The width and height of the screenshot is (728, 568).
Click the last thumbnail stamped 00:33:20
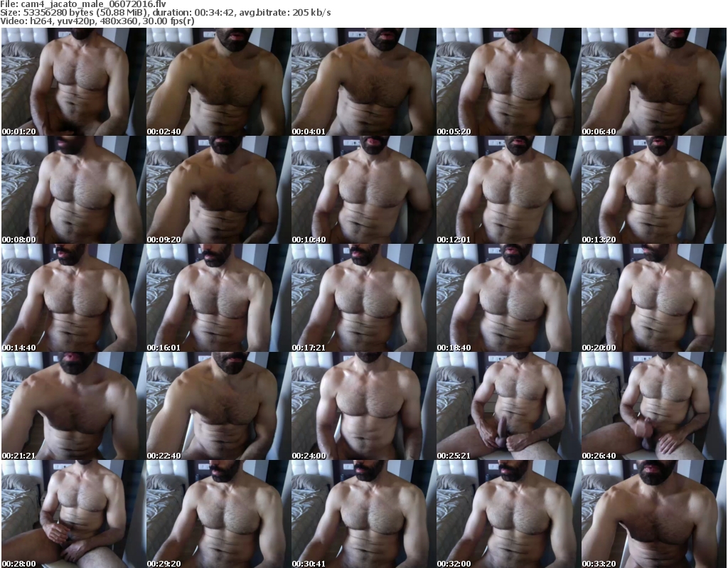tap(653, 514)
